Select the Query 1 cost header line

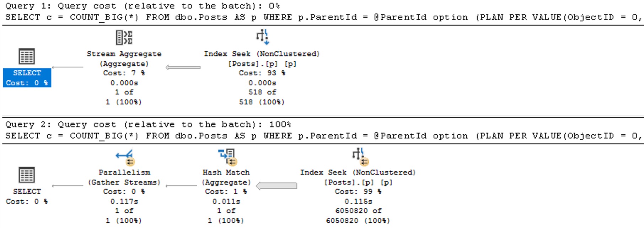coord(143,6)
